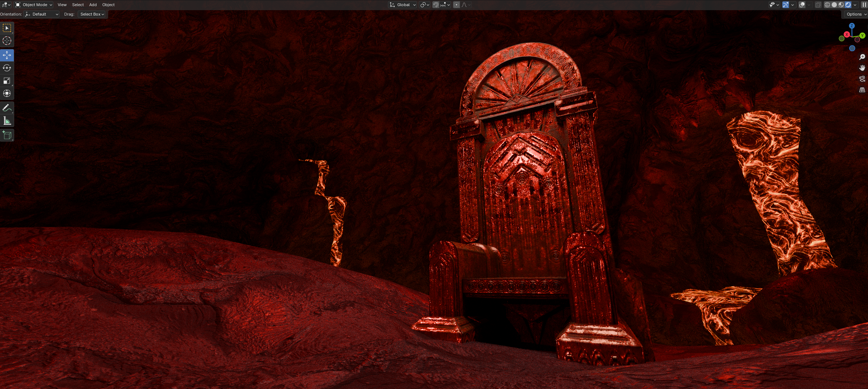This screenshot has height=389, width=868.
Task: Pause the viewport render preview
Action: click(864, 5)
